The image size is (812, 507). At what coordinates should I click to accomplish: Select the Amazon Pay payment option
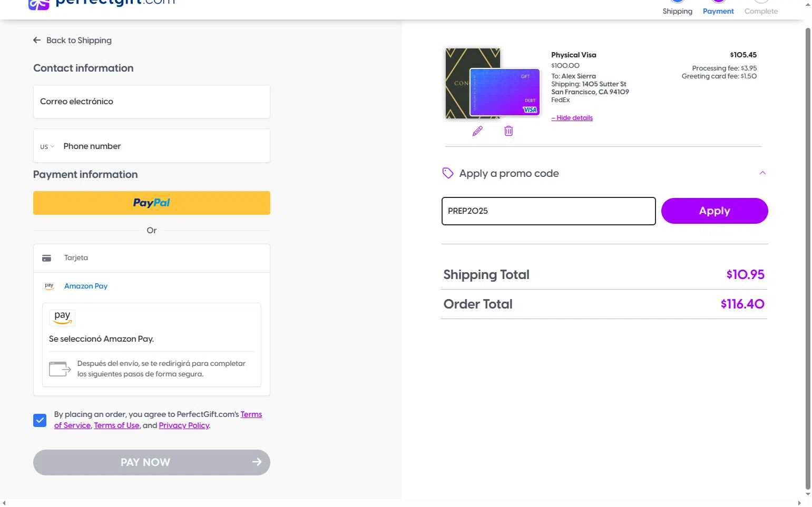pyautogui.click(x=152, y=286)
